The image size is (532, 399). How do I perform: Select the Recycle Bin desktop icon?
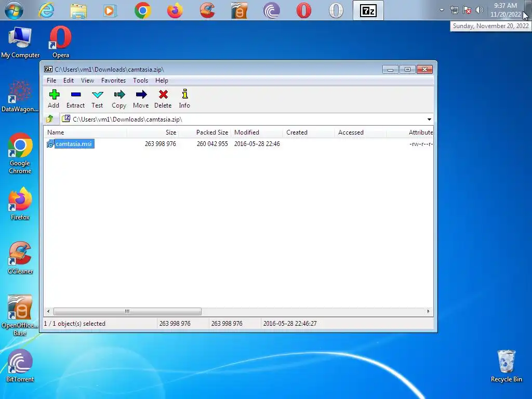(x=506, y=366)
